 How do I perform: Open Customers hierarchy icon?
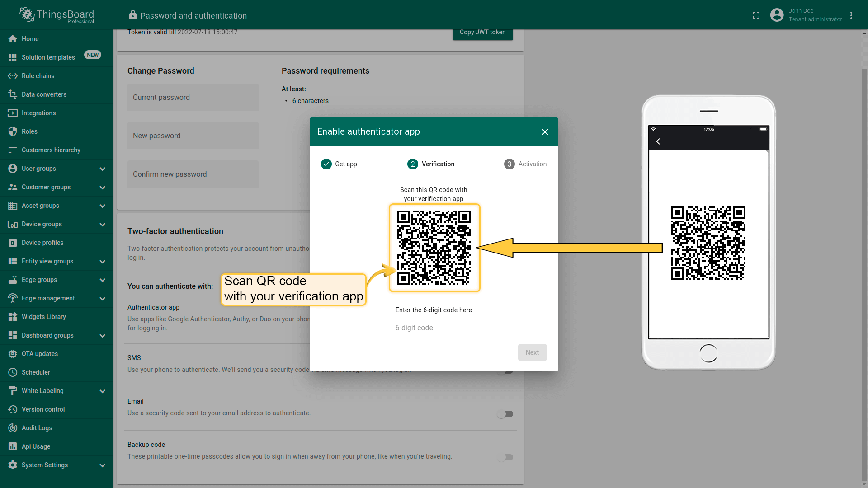tap(13, 150)
